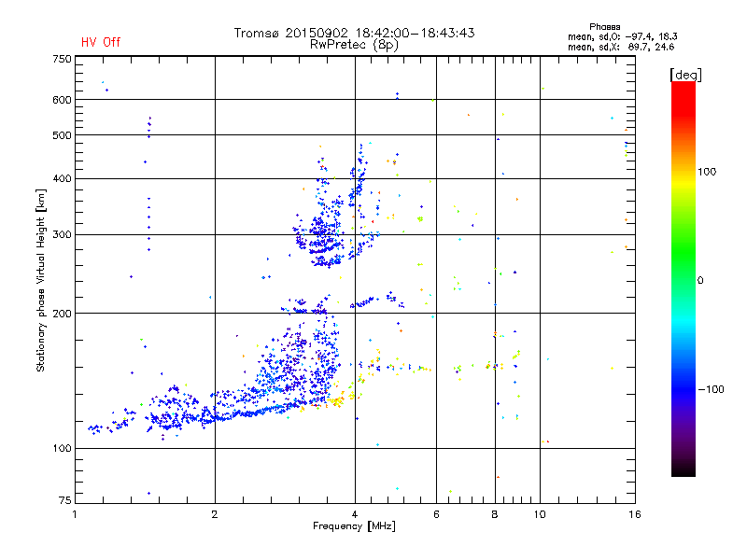This screenshot has height=560, width=747.
Task: Click y-axis tick label '600'
Action: click(62, 100)
